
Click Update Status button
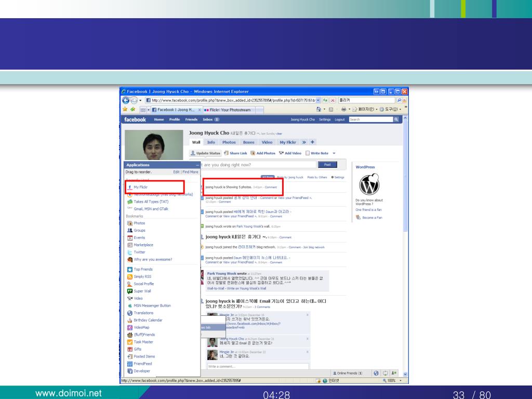pos(206,153)
